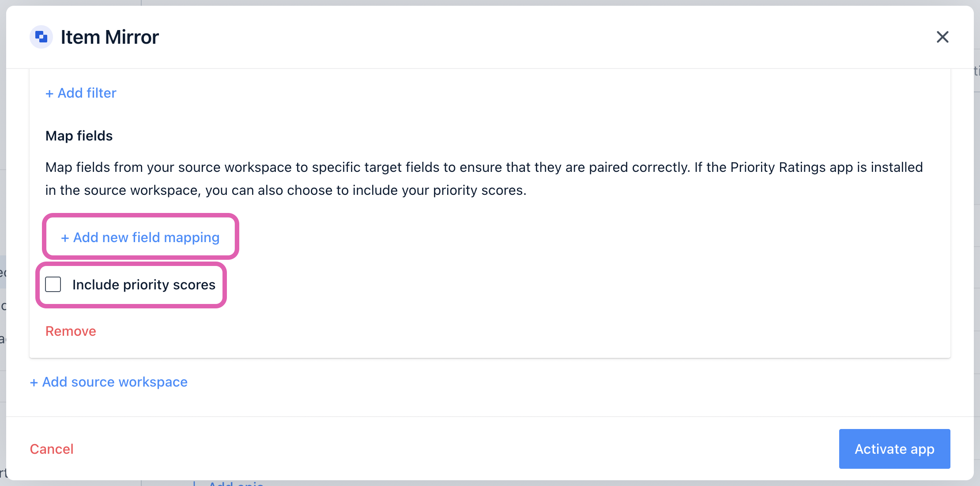Cancel the Item Mirror setup
The width and height of the screenshot is (980, 486).
[x=52, y=449]
